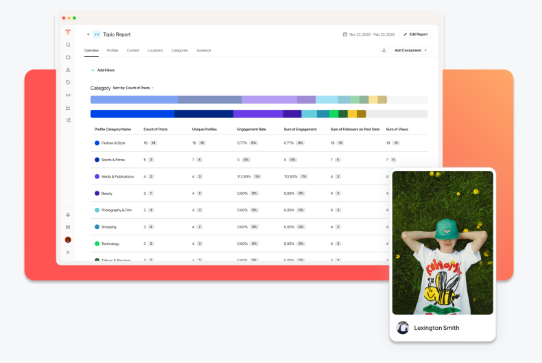
Task: Go back using the arrow beside Topic Report
Action: [x=88, y=34]
